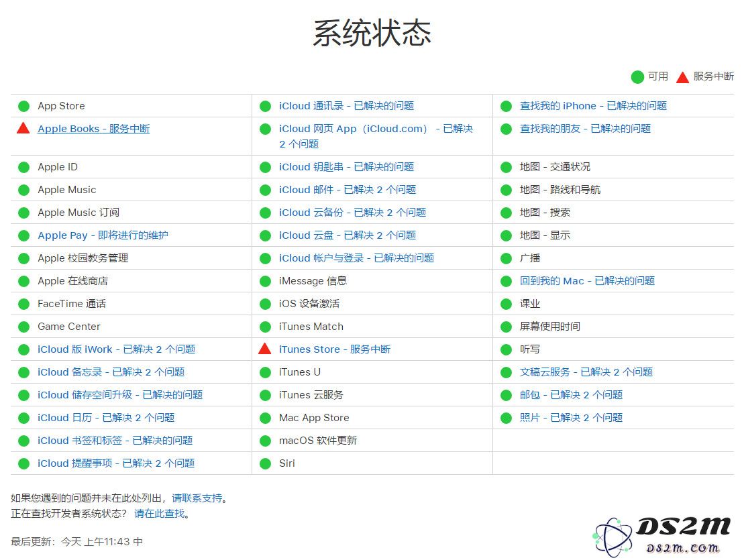
Task: Open 回到我的 Mac resolved issue link
Action: tap(587, 281)
